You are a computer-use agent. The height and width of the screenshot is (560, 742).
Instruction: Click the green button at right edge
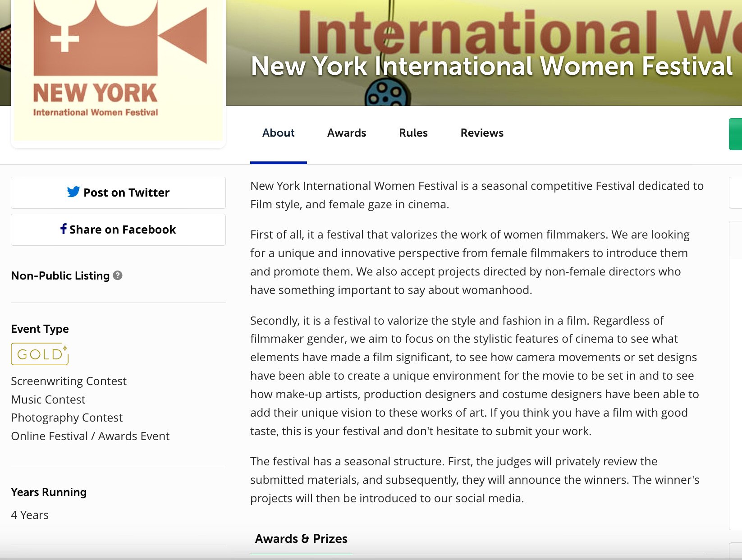point(735,134)
